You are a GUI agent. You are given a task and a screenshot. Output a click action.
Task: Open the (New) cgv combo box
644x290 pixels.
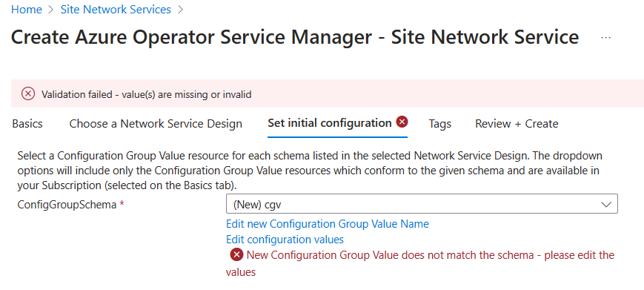422,204
